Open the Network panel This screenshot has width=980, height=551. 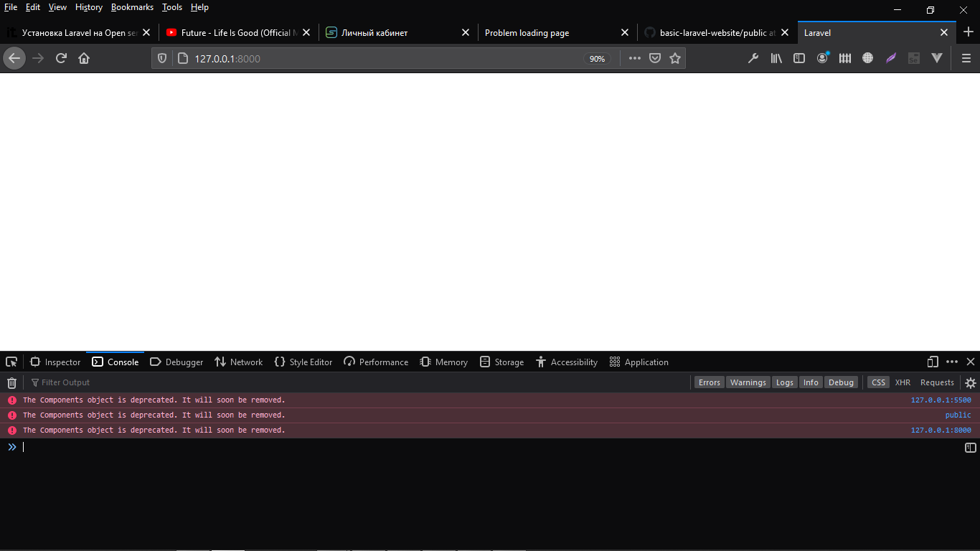click(x=239, y=362)
